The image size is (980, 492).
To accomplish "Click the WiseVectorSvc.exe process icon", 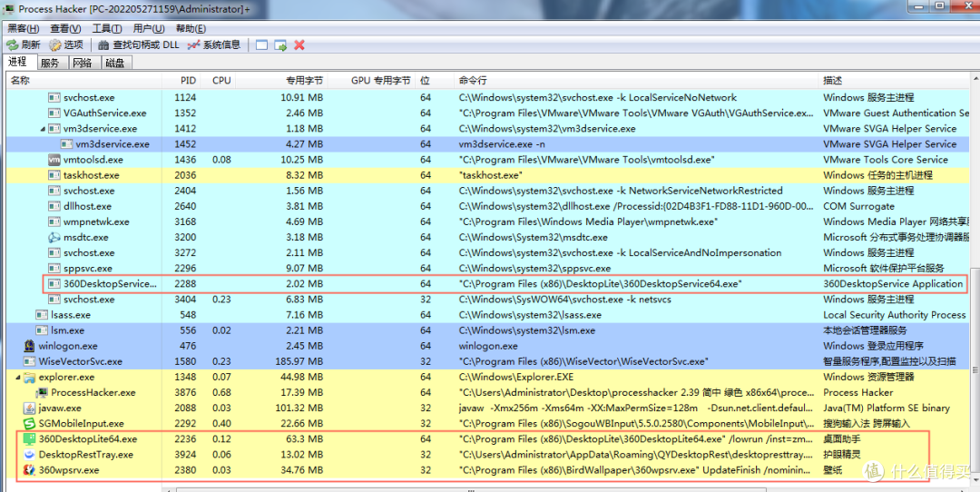I will (x=29, y=362).
